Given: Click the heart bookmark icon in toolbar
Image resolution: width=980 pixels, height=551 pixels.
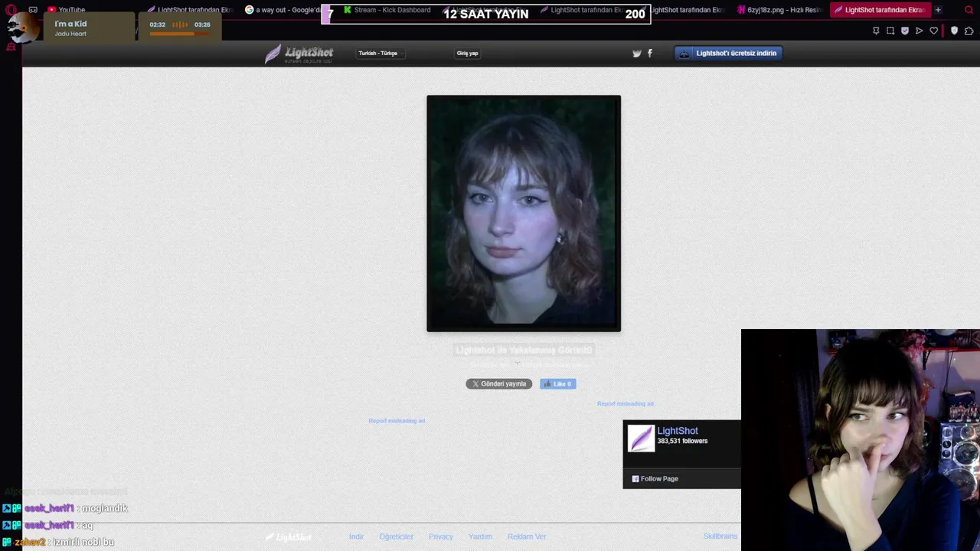Looking at the screenshot, I should pyautogui.click(x=934, y=31).
